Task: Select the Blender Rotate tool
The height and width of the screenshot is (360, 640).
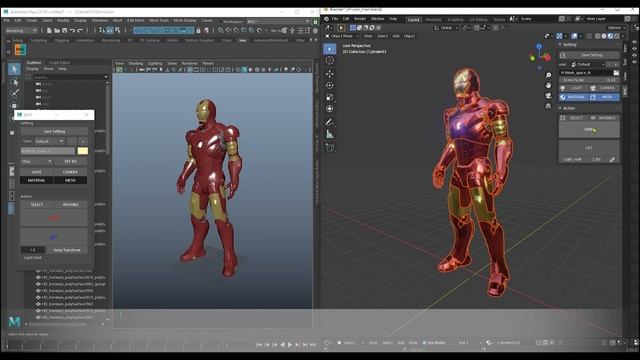Action: [x=330, y=85]
